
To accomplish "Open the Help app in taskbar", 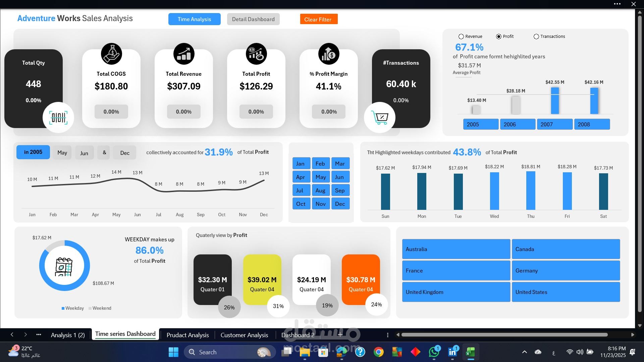I will 360,352.
